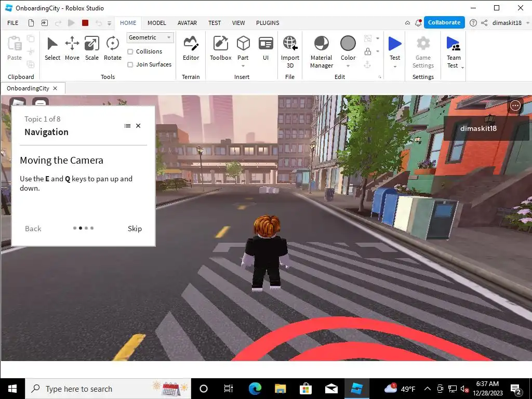The image size is (532, 399).
Task: Open the Lock tool dropdown arrow
Action: 378,51
